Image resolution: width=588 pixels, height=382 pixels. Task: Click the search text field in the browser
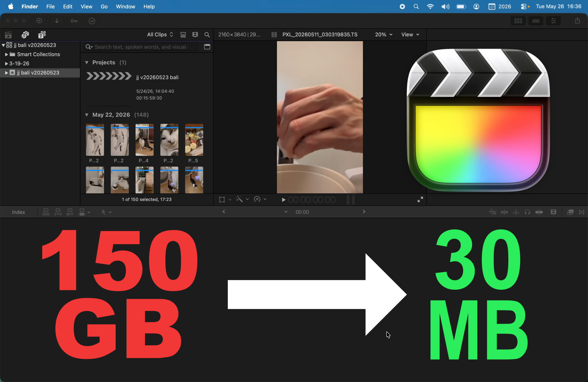pos(141,47)
